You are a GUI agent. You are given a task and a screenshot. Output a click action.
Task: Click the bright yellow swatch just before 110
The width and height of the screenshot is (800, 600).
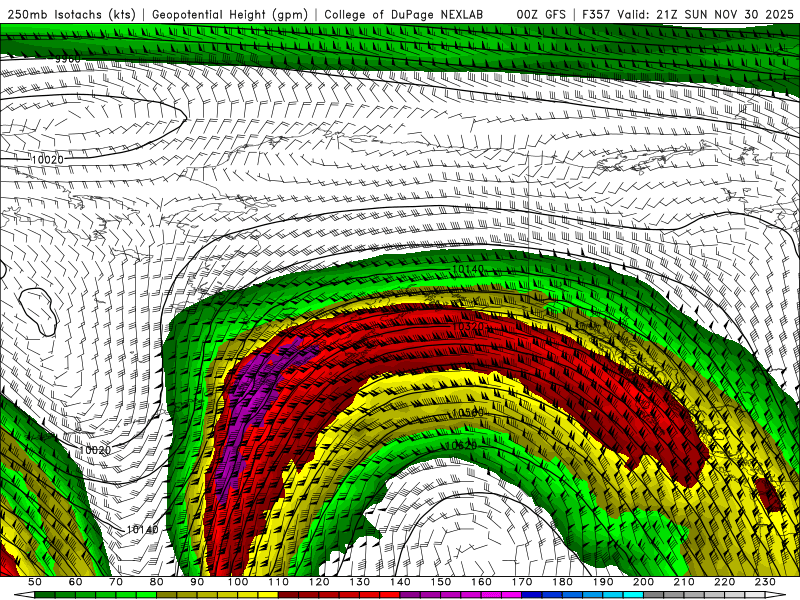pos(268,595)
